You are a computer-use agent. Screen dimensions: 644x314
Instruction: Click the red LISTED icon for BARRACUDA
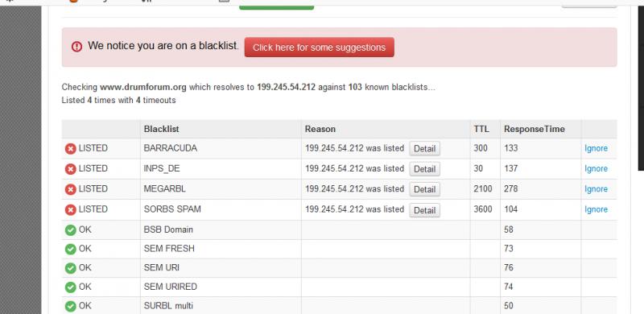point(71,149)
